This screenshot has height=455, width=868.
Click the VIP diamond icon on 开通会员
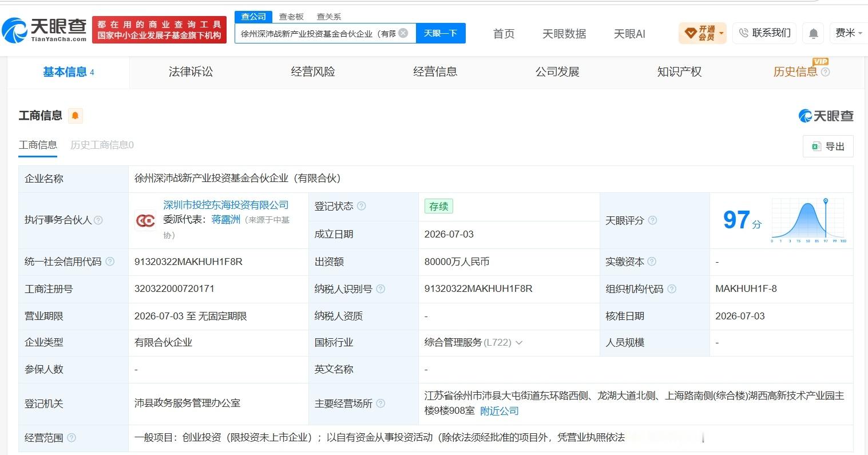[x=690, y=33]
